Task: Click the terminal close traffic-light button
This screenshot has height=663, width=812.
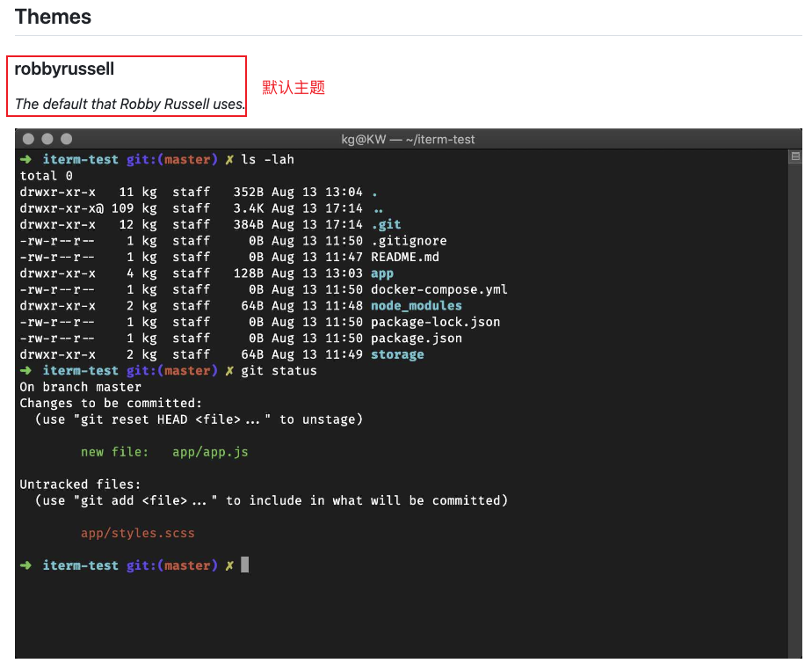Action: (x=28, y=139)
